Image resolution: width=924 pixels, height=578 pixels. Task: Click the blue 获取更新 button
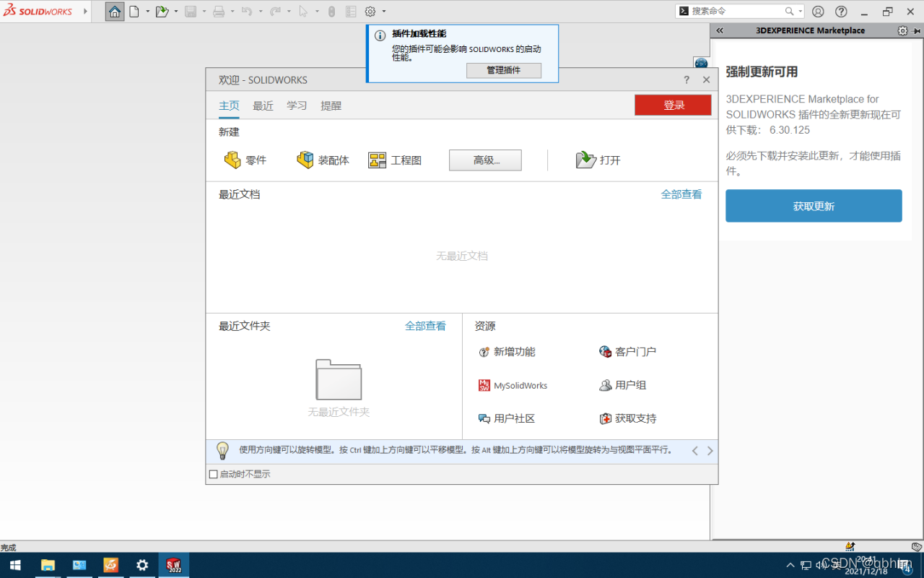coord(814,206)
